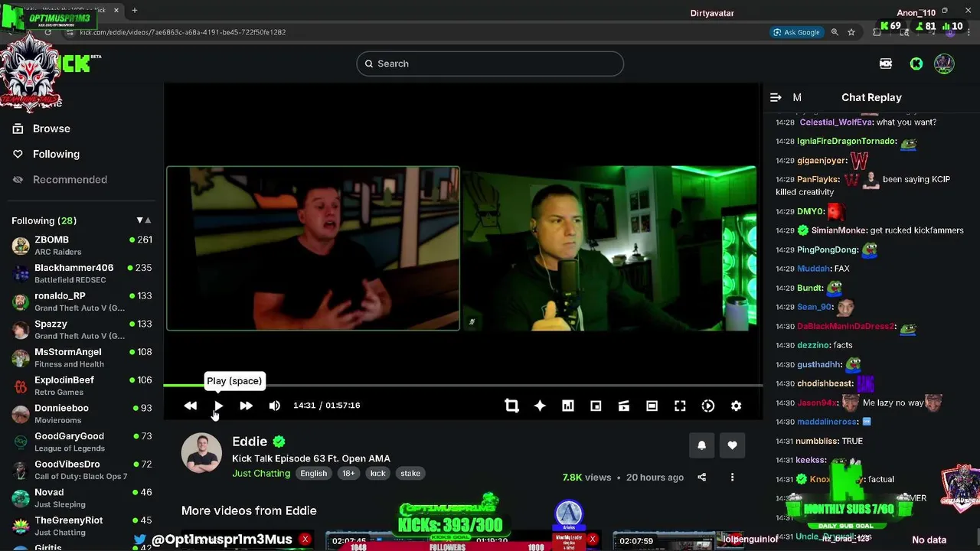980x551 pixels.
Task: Skip forward with the fast-forward button
Action: [246, 406]
